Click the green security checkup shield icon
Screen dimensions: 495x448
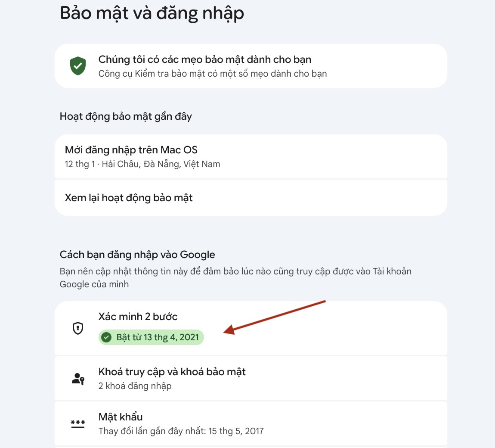tap(78, 65)
